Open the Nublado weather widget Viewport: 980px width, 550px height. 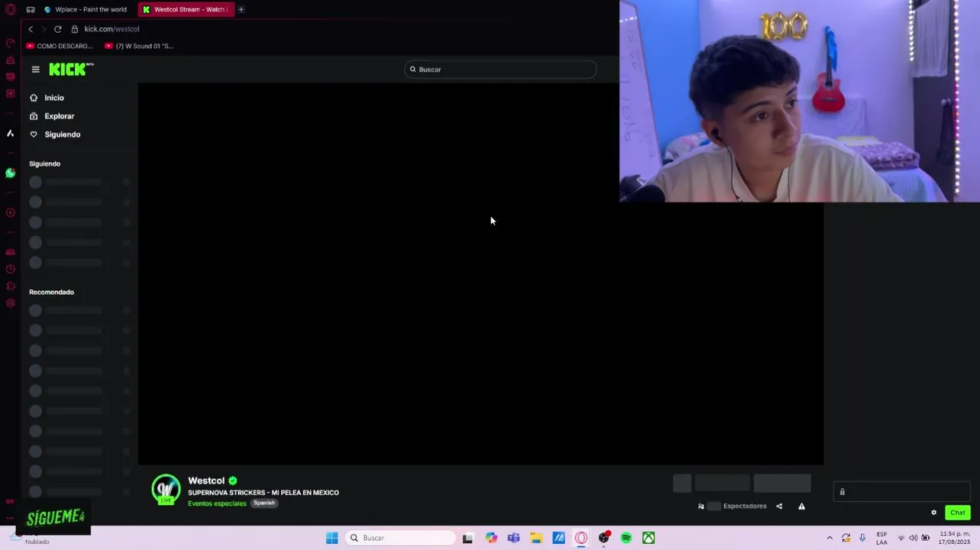tap(31, 538)
